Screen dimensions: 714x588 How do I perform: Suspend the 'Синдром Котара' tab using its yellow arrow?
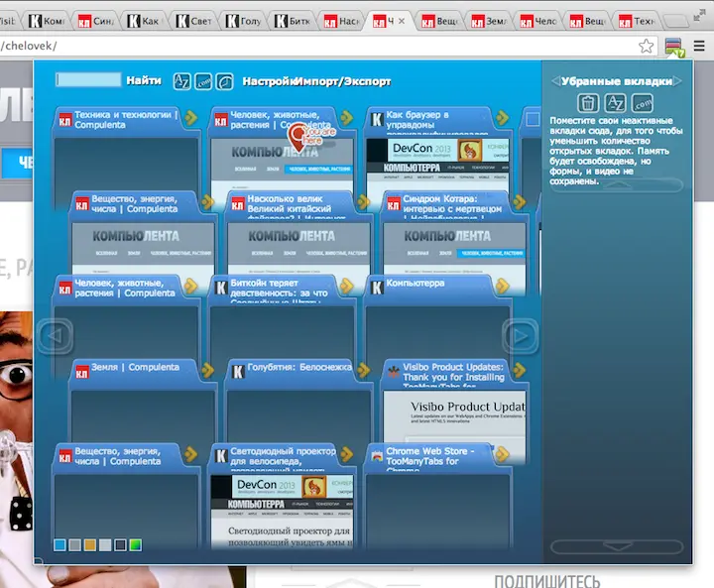pos(519,201)
